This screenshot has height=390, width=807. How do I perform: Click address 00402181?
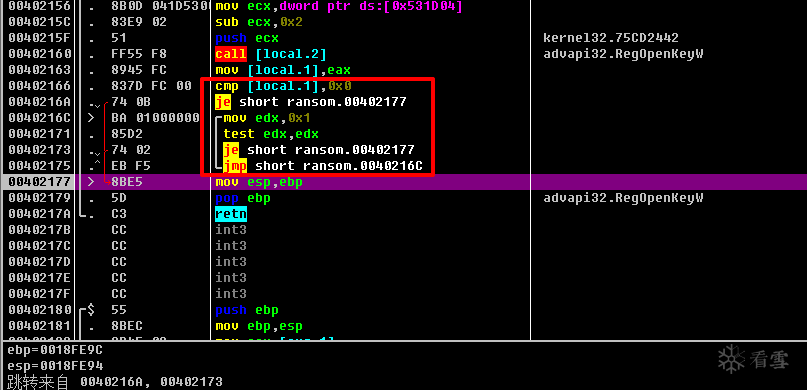point(40,326)
